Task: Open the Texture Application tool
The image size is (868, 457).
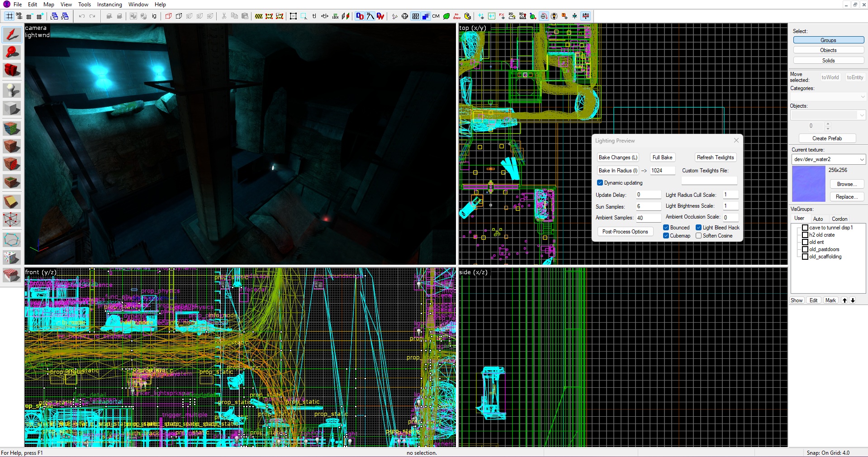Action: 12,128
